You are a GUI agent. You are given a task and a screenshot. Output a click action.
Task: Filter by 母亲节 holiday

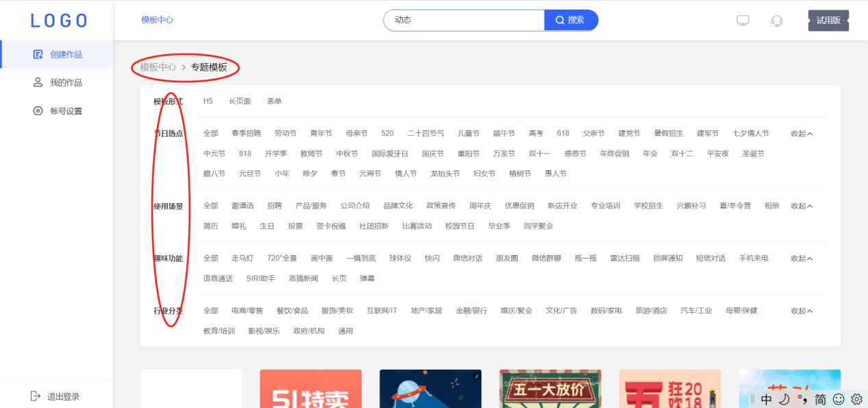pyautogui.click(x=357, y=134)
